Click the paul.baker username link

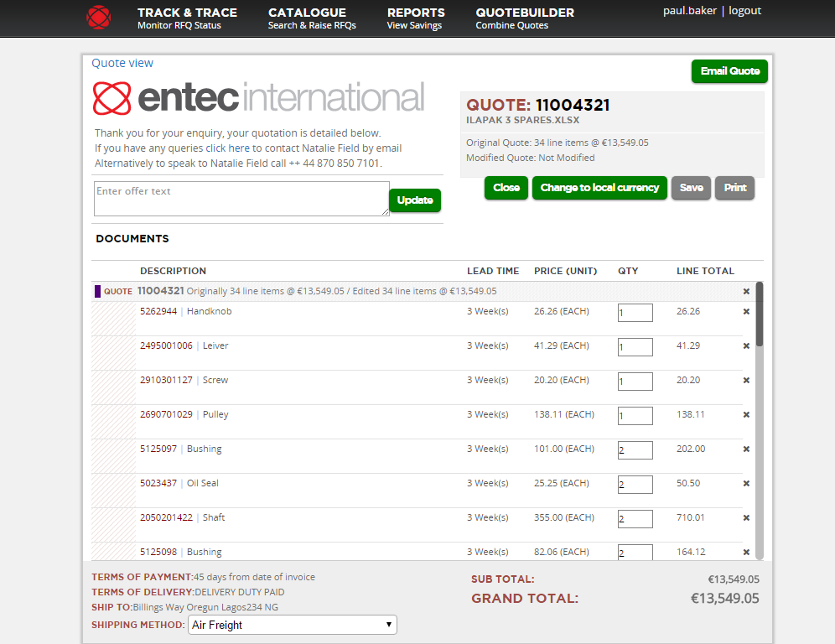[690, 11]
